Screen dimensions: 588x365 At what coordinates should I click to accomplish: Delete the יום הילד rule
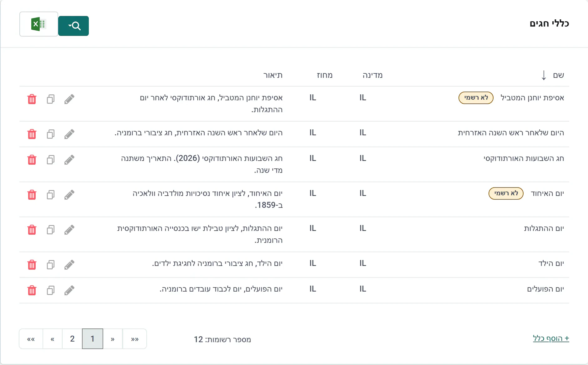(x=32, y=265)
